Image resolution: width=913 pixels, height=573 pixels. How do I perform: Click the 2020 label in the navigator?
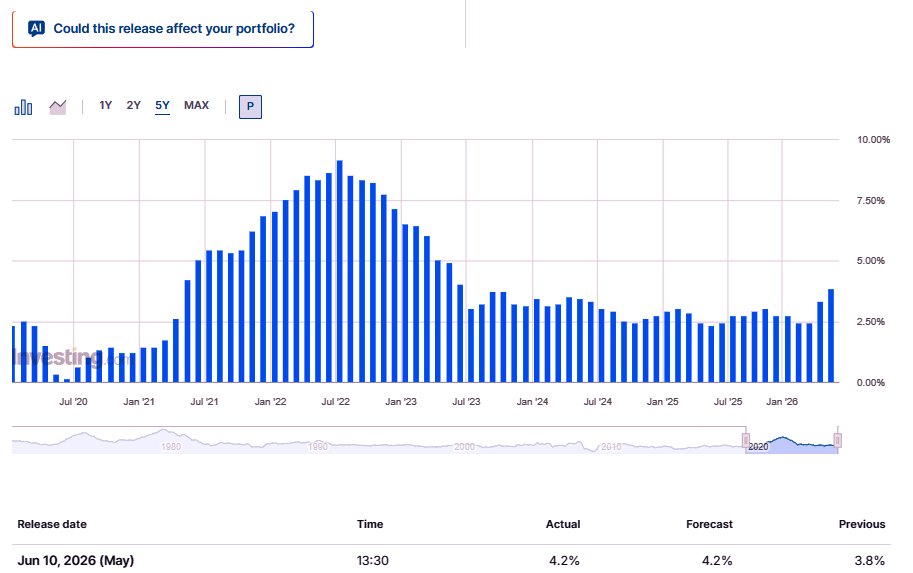(758, 447)
